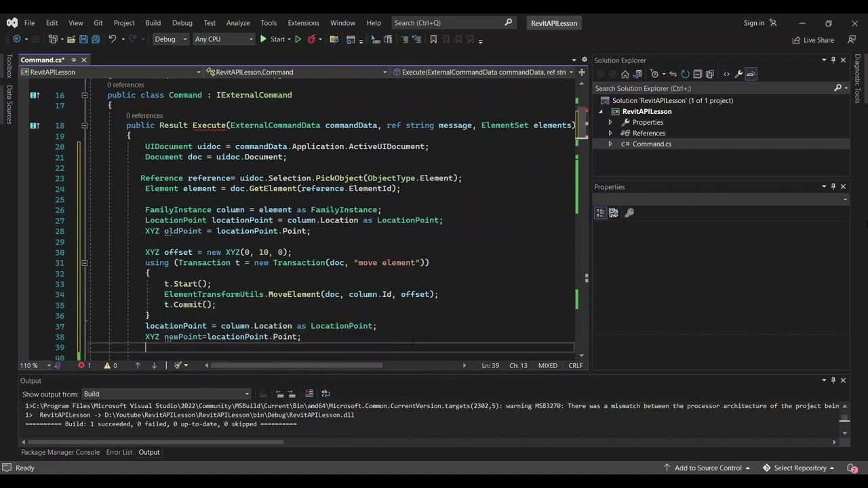868x488 pixels.
Task: Show all files in Solution Explorer
Action: pyautogui.click(x=710, y=74)
